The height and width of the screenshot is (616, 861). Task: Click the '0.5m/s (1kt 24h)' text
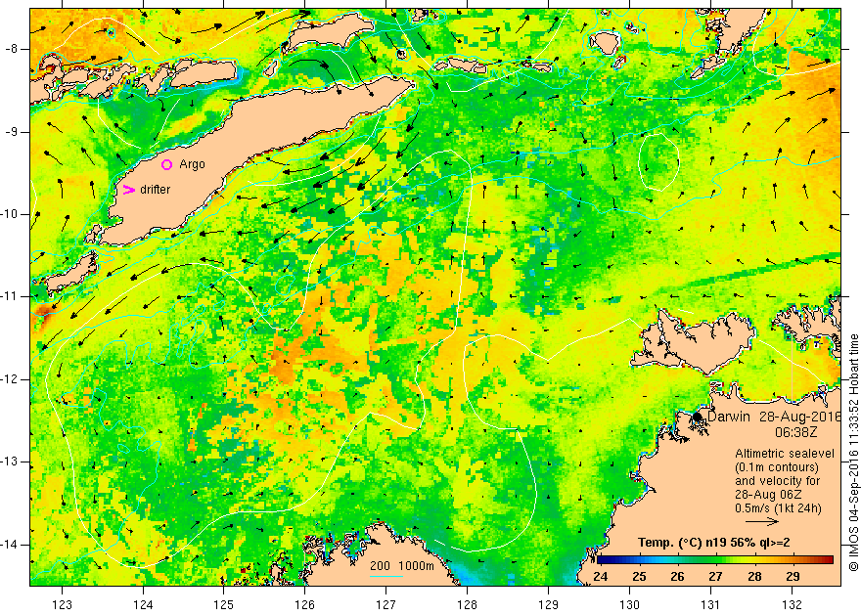(x=779, y=508)
